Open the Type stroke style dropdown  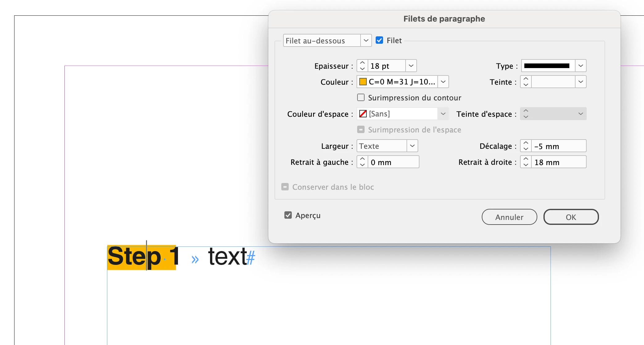click(x=580, y=66)
